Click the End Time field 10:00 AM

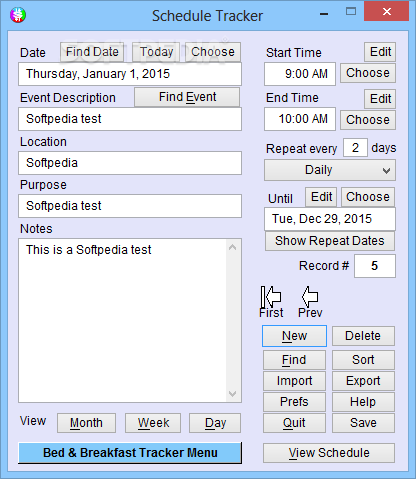(300, 119)
